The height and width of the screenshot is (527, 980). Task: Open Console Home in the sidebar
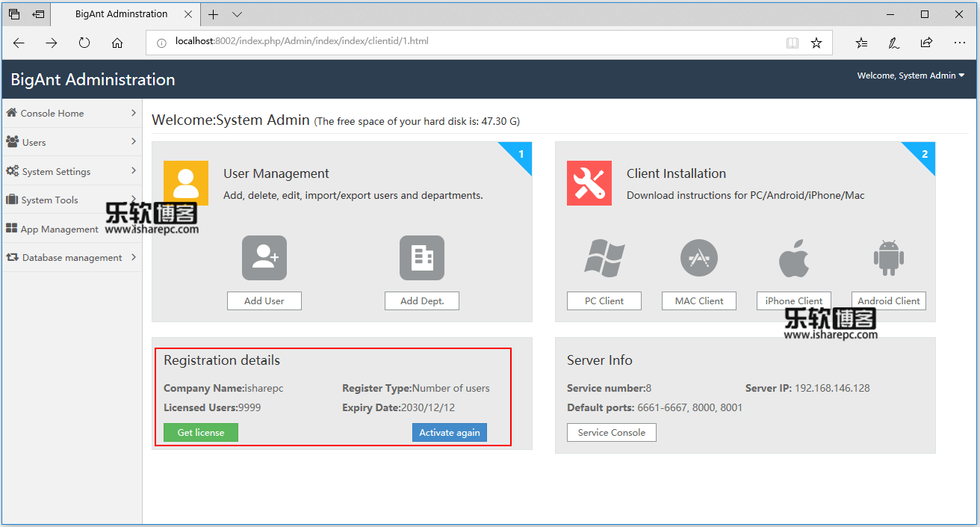tap(72, 114)
